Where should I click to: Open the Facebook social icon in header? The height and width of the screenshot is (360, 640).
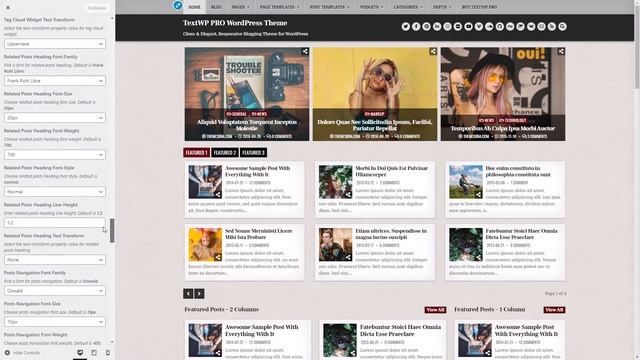[x=416, y=27]
